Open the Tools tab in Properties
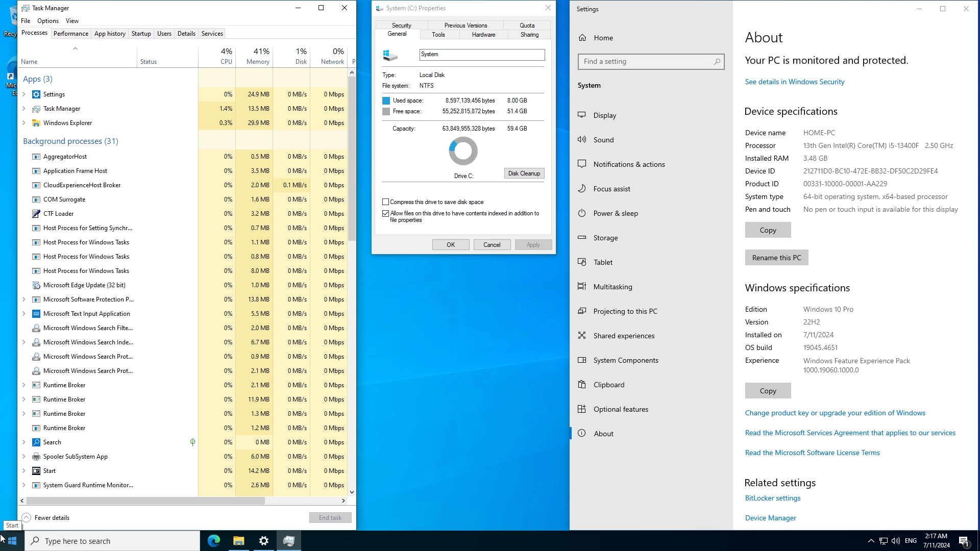The image size is (980, 551). pyautogui.click(x=438, y=35)
